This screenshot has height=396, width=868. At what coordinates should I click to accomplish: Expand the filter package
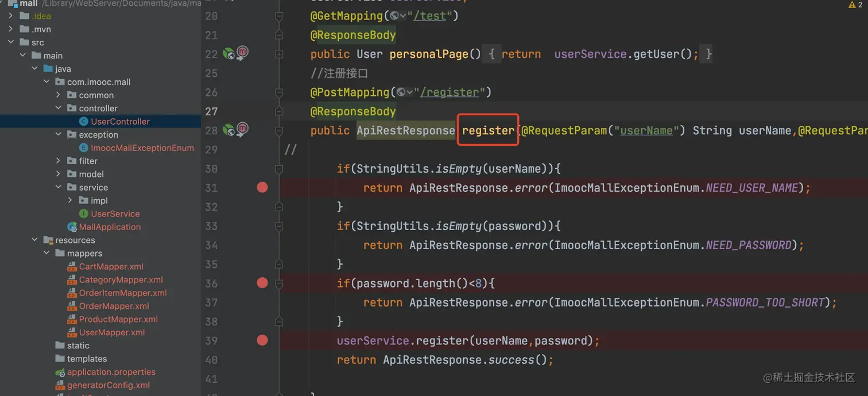coord(59,161)
